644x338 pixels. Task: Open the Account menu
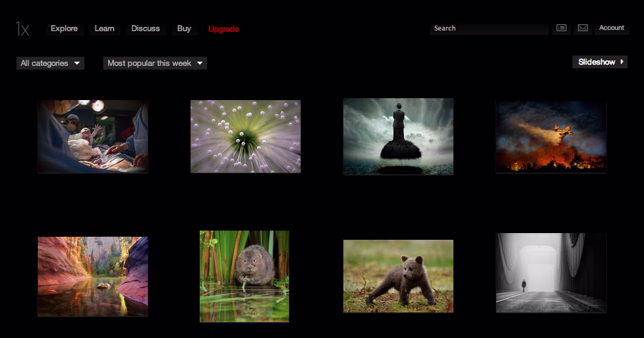click(x=612, y=28)
